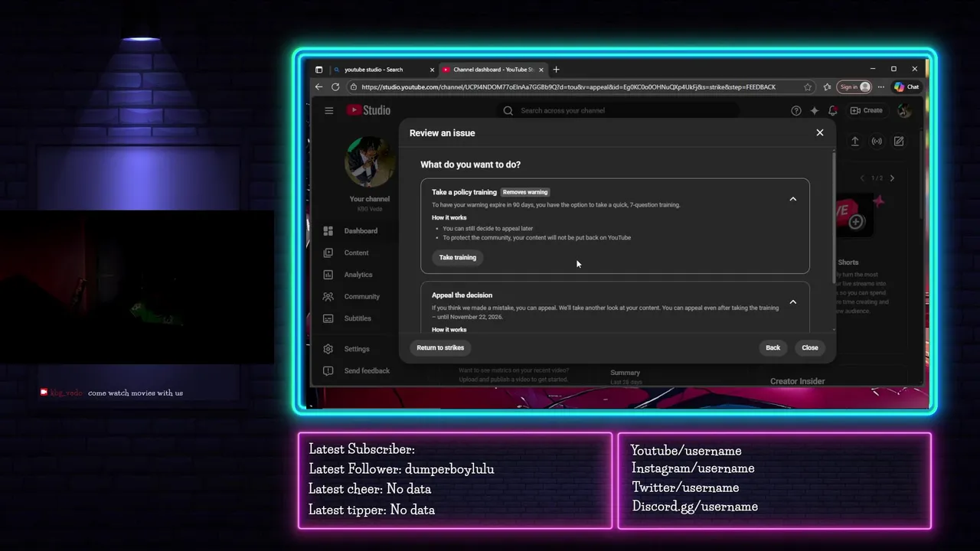Click the Back button in the dialog
Screen dimensions: 980x551
pyautogui.click(x=773, y=347)
